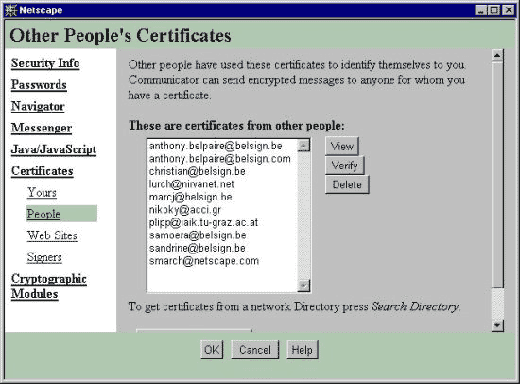This screenshot has width=520, height=384.
Task: Click the Certificates link
Action: 42,171
